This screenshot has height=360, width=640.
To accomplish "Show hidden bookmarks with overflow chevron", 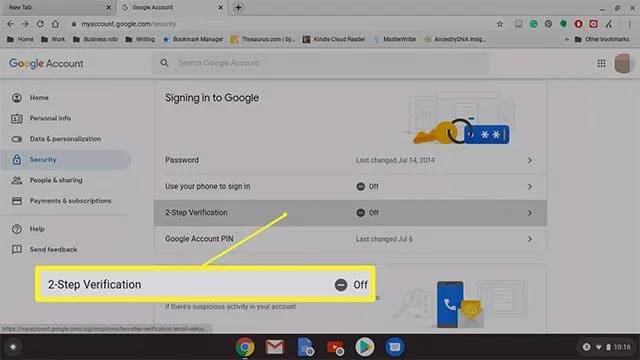I will tap(567, 39).
